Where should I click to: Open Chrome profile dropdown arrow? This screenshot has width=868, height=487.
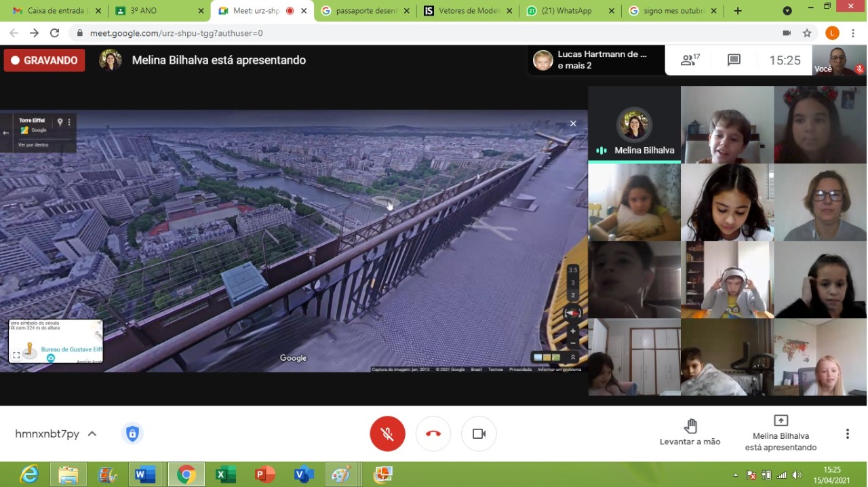coord(787,11)
